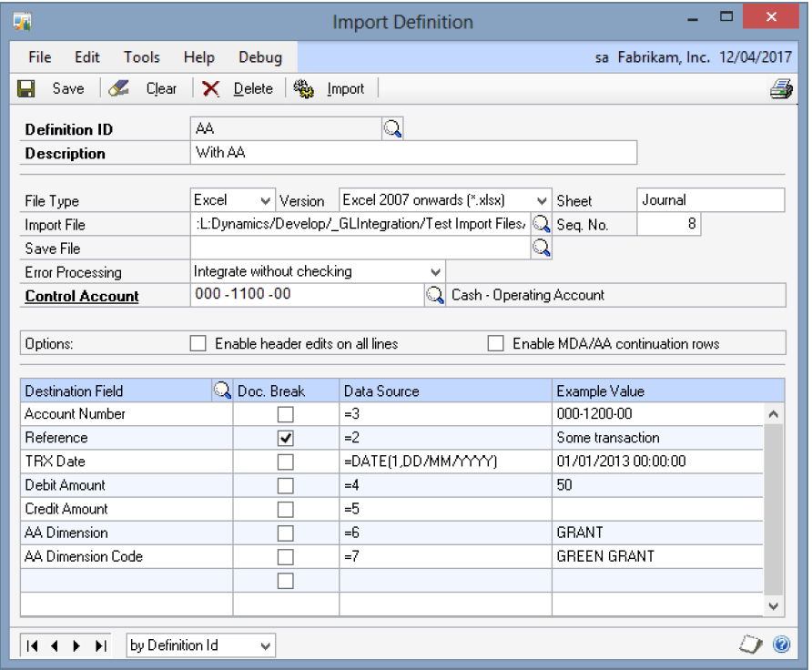Open the Import File lookup icon
The width and height of the screenshot is (812, 670).
point(542,224)
